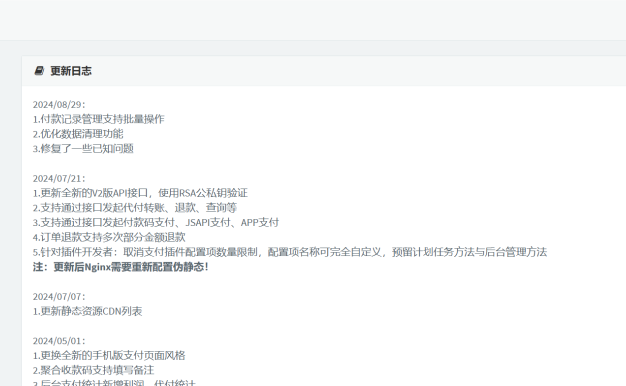
Task: Click the line 2.支持通过接口发起代付转账
Action: coord(135,208)
